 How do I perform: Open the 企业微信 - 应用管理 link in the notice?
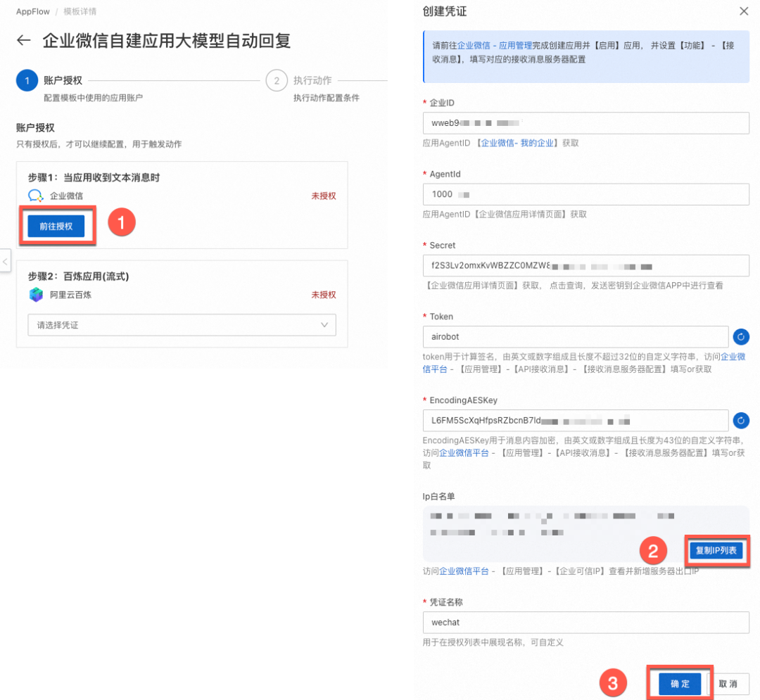coord(495,46)
